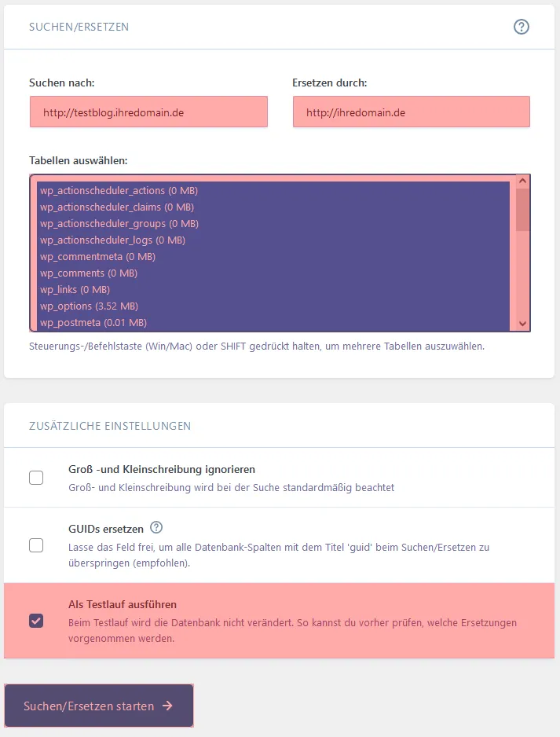Disable Als Testlauf ausführen
This screenshot has height=737, width=560.
tap(35, 620)
